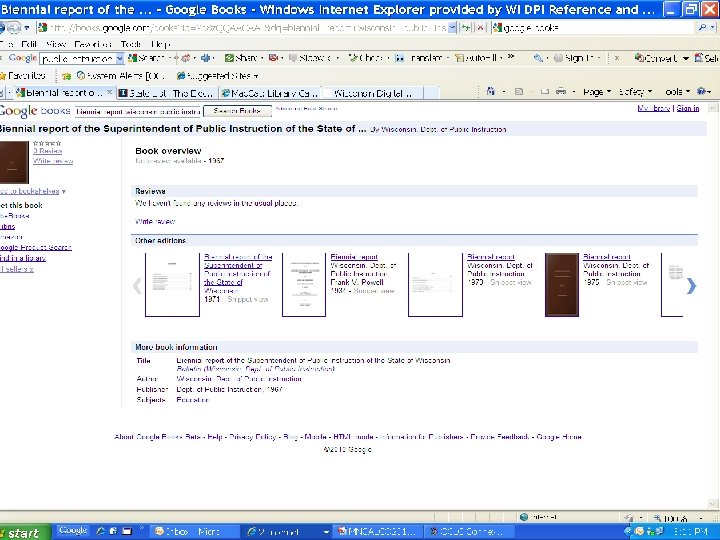Click Find in a library link
Image resolution: width=720 pixels, height=540 pixels.
22,258
